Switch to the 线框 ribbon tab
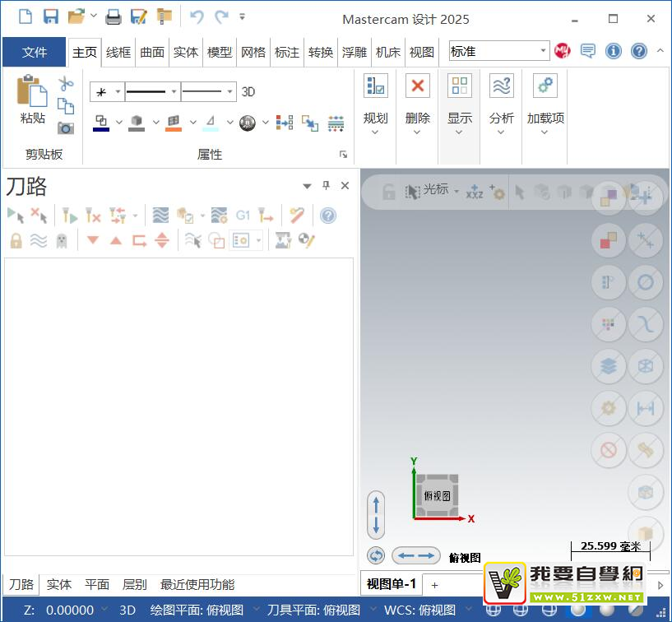 (118, 52)
